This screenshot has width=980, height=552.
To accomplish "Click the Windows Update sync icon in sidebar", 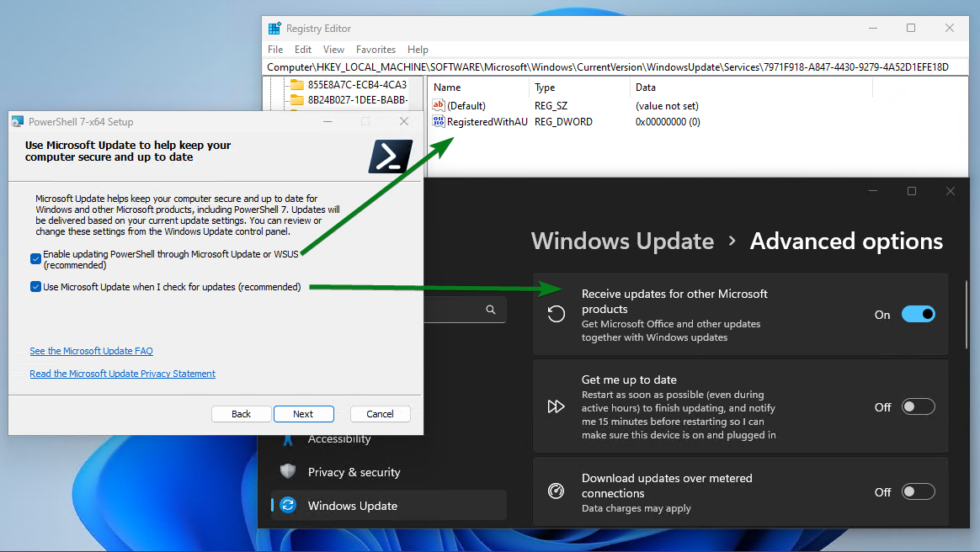I will 288,505.
